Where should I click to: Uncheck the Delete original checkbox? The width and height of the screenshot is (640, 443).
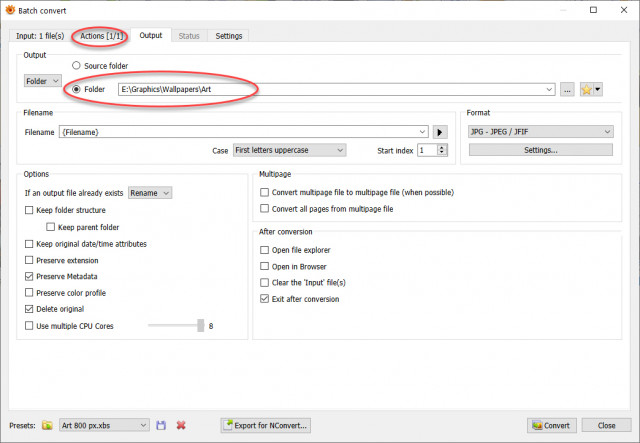[x=29, y=309]
